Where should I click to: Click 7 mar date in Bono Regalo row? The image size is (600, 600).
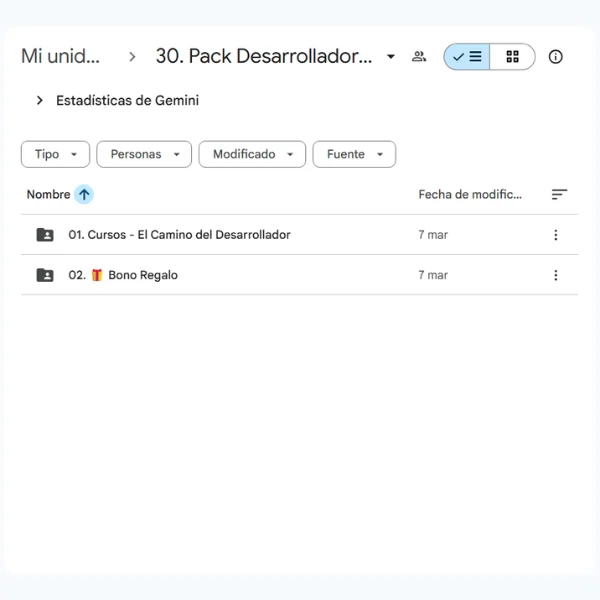pos(433,275)
